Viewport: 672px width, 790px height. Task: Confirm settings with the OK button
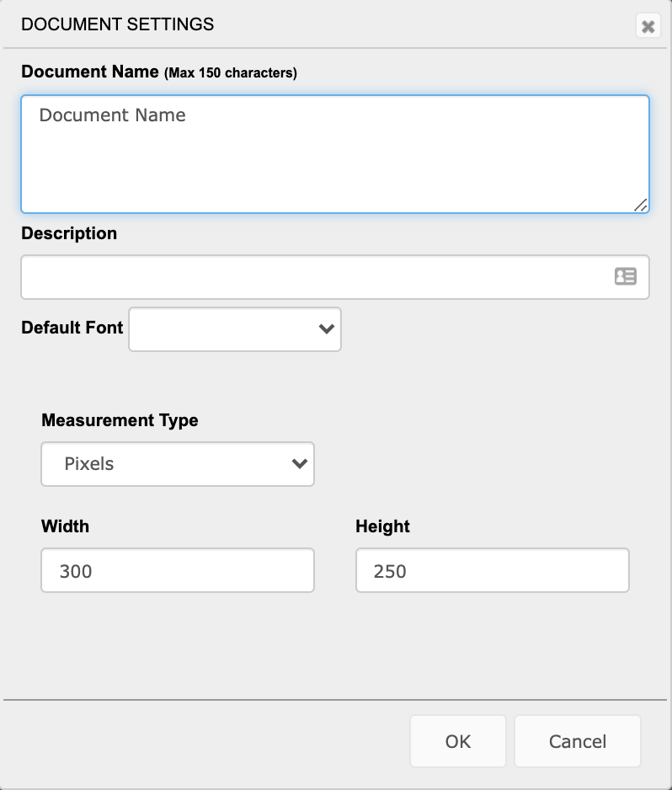[x=458, y=741]
